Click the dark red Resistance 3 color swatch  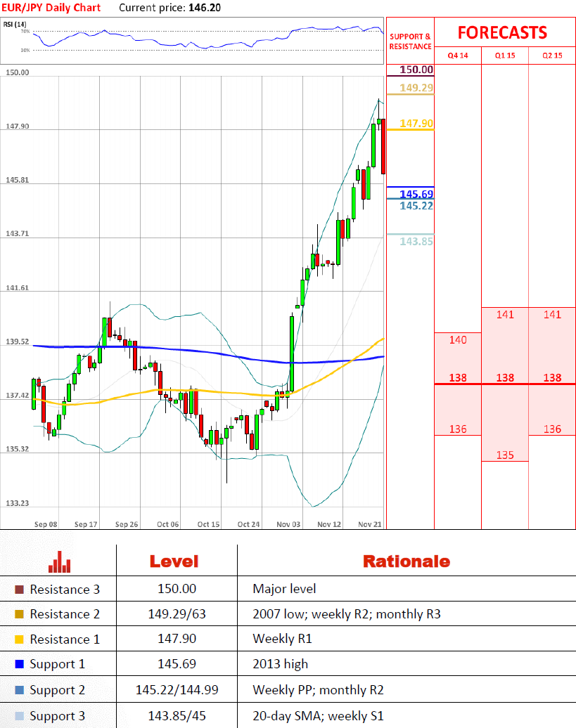click(x=19, y=590)
